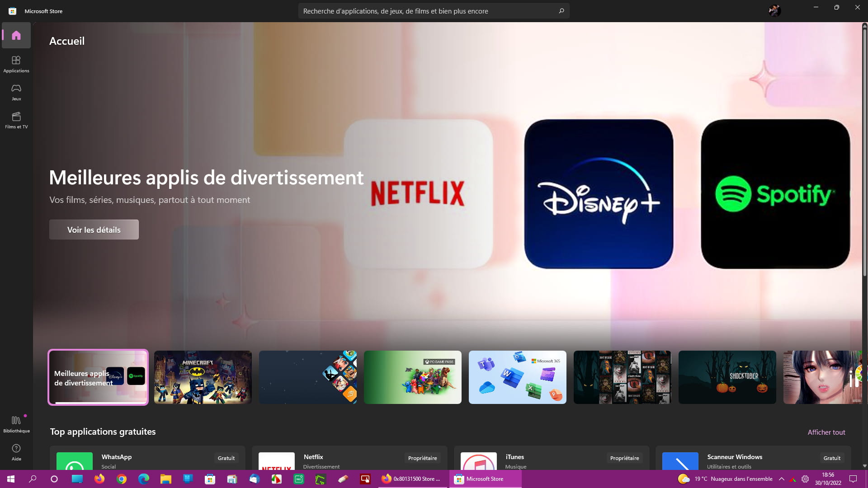Open iTunes app icon in top free apps
The image size is (868, 488).
pos(479,461)
